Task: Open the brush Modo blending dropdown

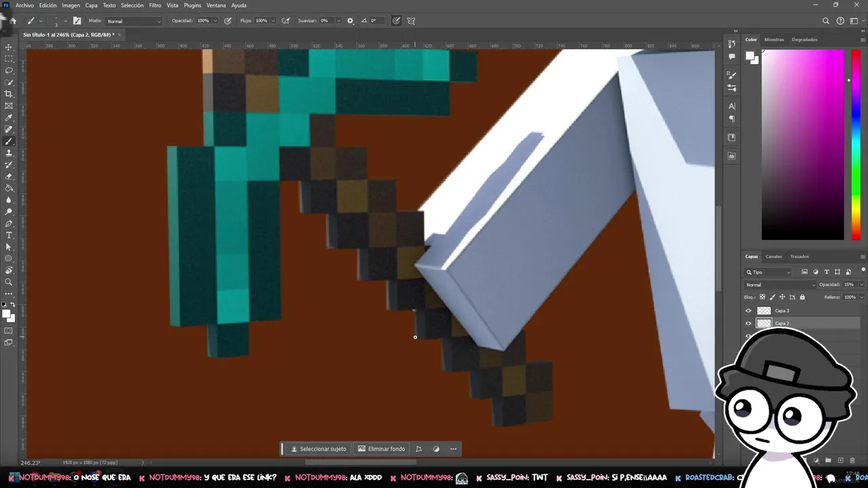Action: coord(134,21)
